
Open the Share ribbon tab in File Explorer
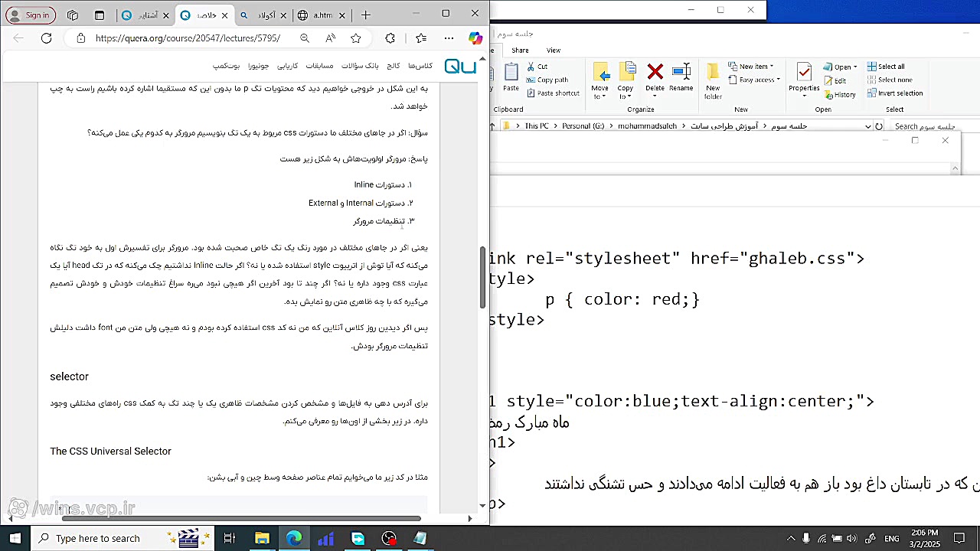[520, 51]
